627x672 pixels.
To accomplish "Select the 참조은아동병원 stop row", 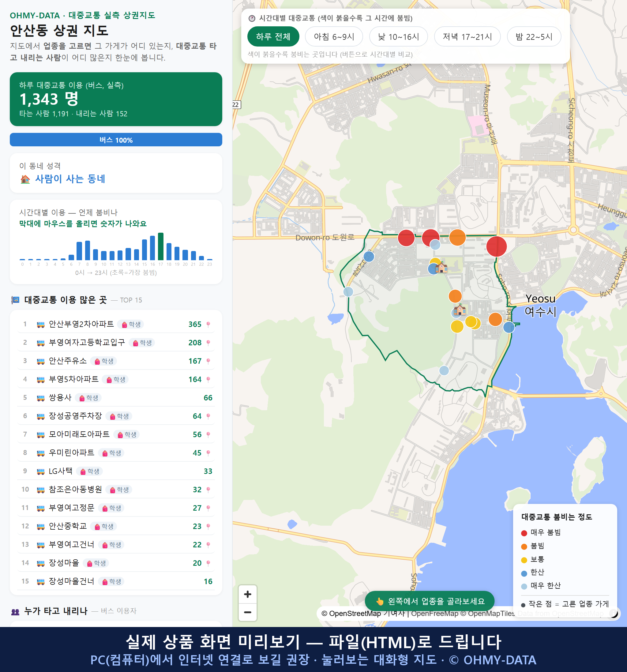I will click(x=116, y=490).
